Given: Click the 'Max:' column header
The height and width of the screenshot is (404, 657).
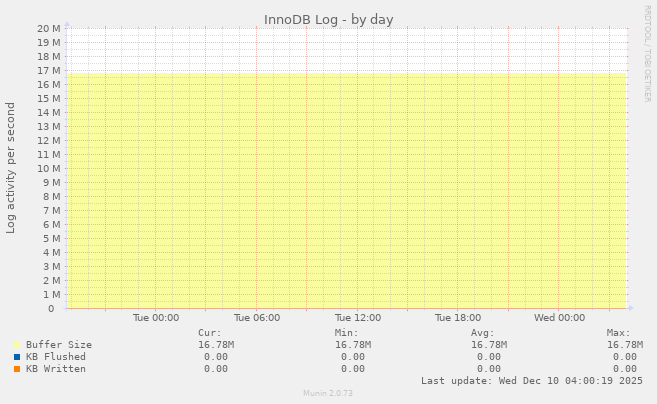Looking at the screenshot, I should 618,333.
